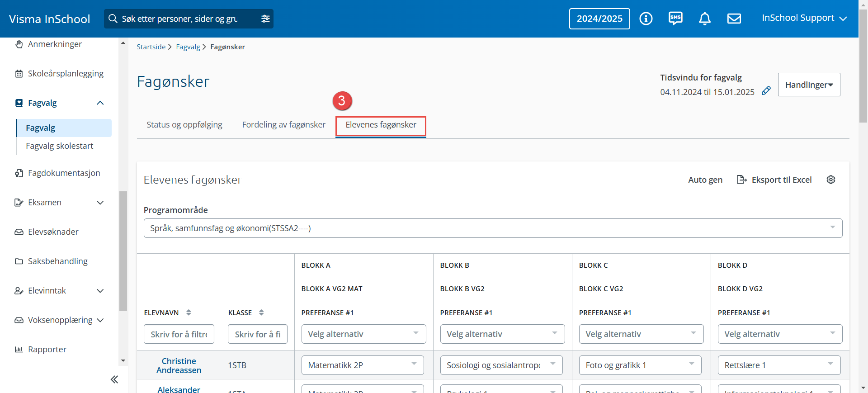Image resolution: width=868 pixels, height=393 pixels.
Task: Open Blokk A preferanse filter dropdown
Action: (x=363, y=334)
